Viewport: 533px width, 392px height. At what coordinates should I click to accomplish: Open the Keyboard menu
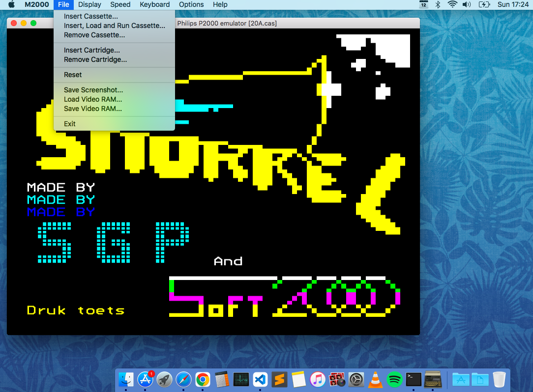click(155, 4)
